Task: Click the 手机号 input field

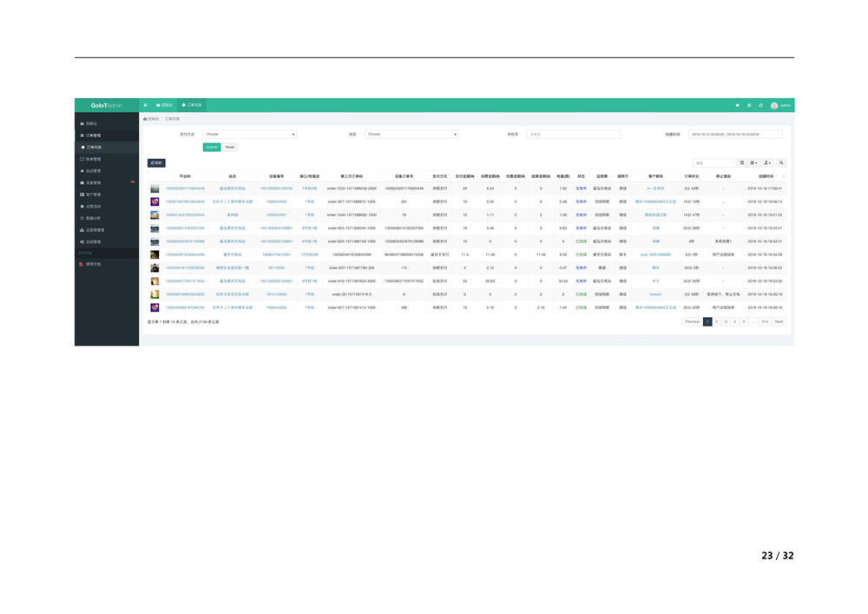Action: (573, 135)
